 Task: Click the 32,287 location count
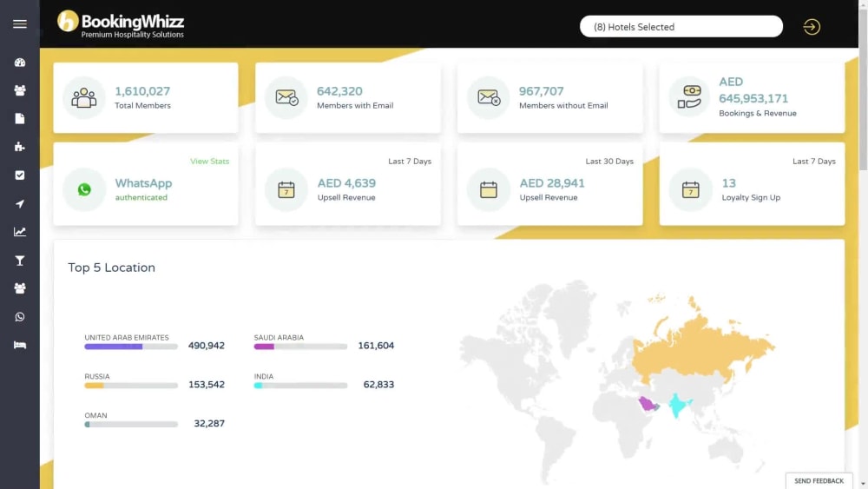(209, 423)
